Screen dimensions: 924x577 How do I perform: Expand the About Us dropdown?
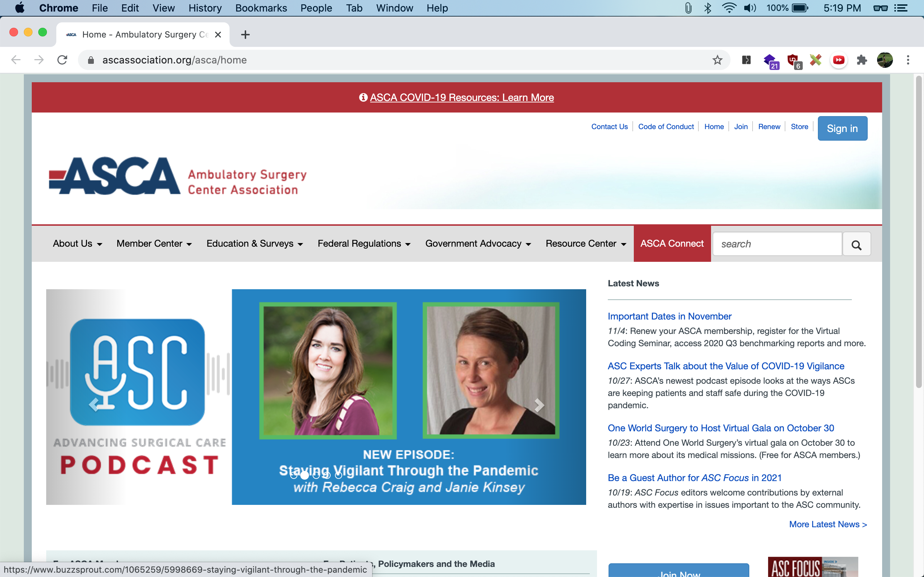[x=77, y=243]
